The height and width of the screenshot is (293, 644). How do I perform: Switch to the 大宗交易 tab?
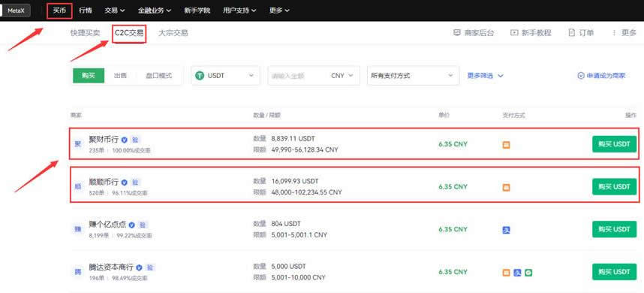coord(173,33)
